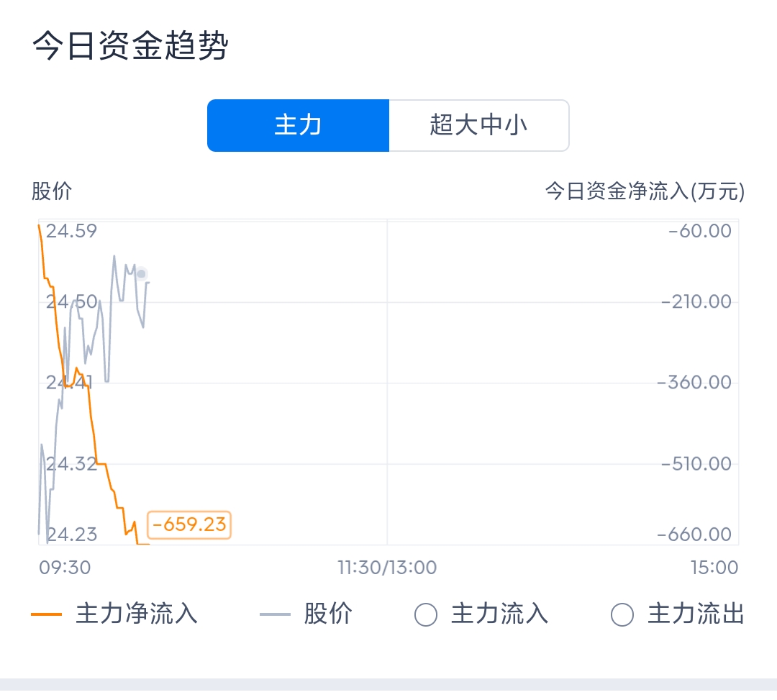The image size is (777, 700).
Task: Click the 24.32 price axis label
Action: (71, 464)
